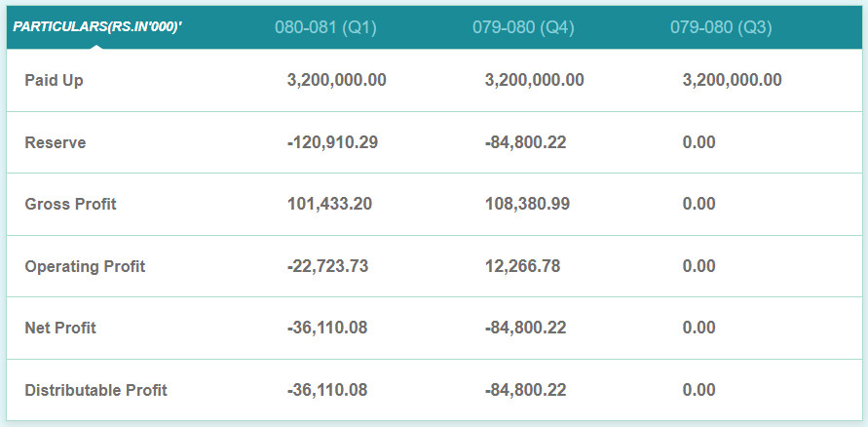Click the Net Profit row label
The height and width of the screenshot is (427, 868).
pos(60,329)
